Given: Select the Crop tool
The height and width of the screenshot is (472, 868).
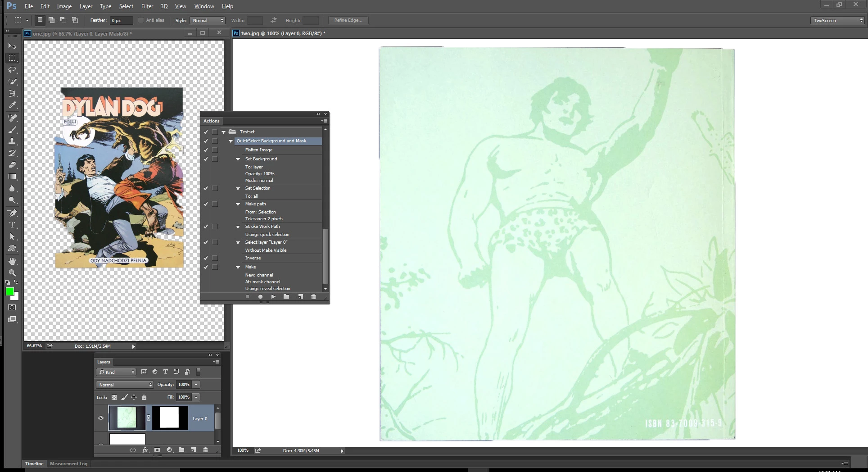Looking at the screenshot, I should (12, 94).
